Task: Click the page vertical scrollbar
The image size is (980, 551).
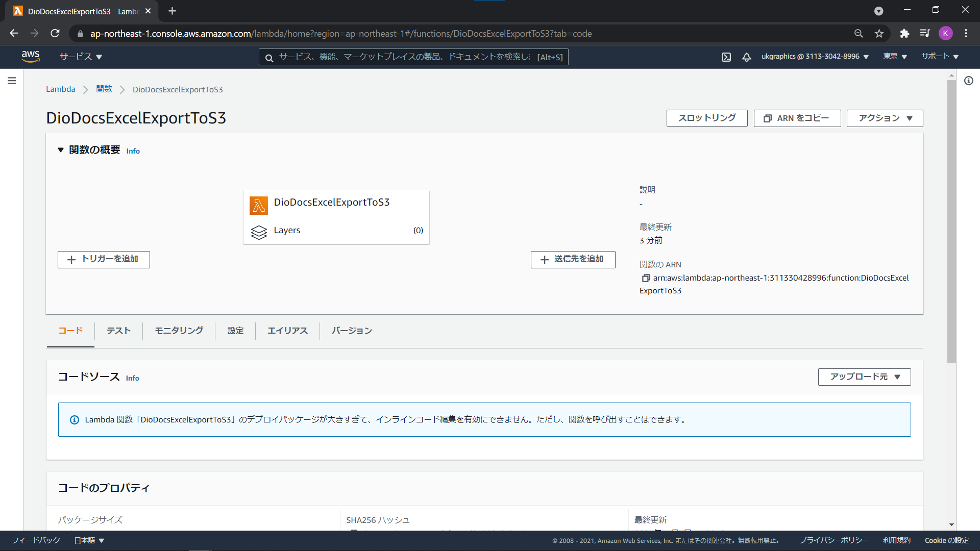Action: click(x=951, y=222)
